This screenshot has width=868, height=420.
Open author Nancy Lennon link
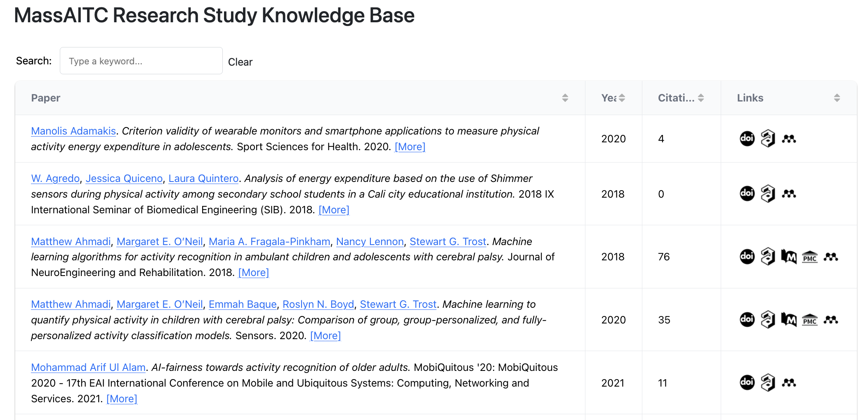tap(370, 241)
